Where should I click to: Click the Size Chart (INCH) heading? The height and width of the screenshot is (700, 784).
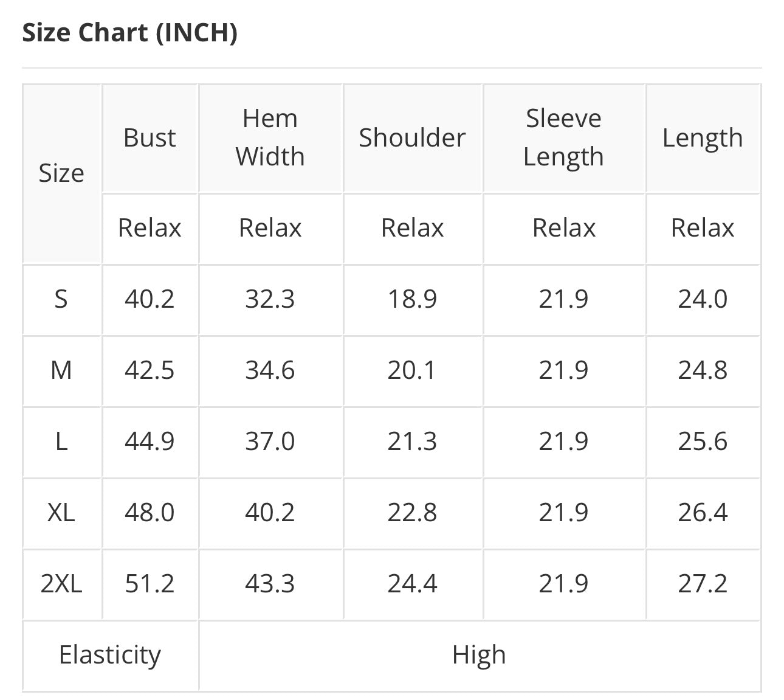129,33
